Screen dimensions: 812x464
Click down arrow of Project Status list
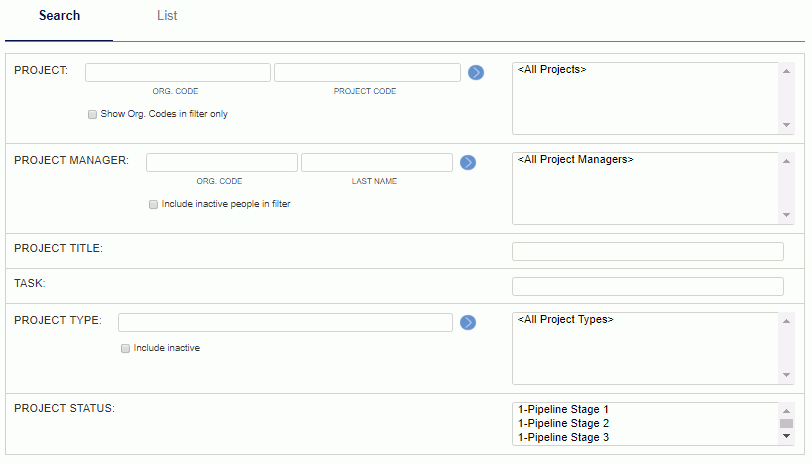pos(786,436)
